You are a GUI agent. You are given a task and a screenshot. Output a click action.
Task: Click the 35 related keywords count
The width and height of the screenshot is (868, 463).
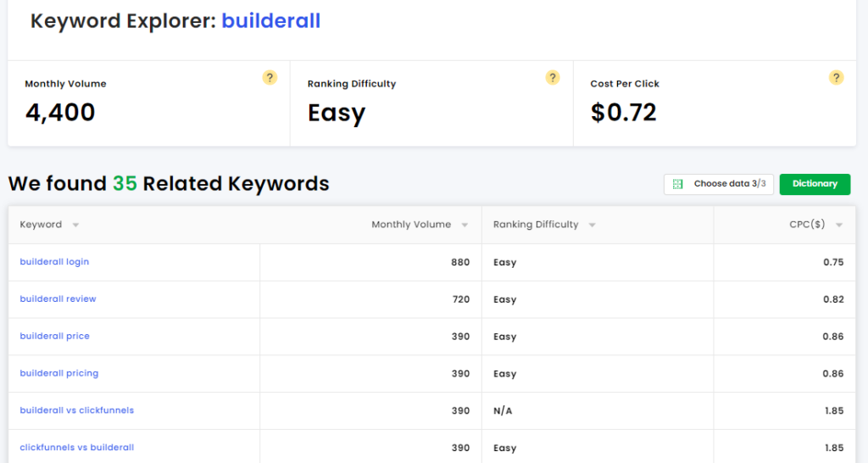[x=125, y=183]
